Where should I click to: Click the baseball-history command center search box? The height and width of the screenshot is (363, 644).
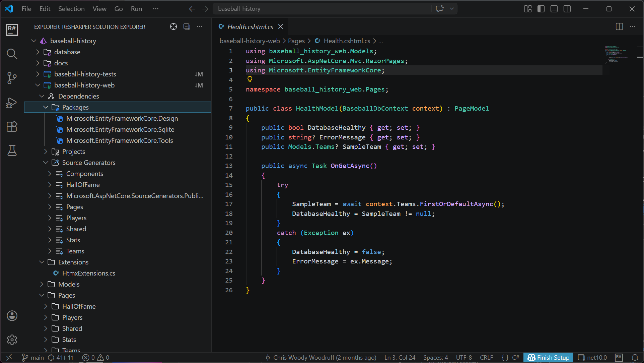click(x=321, y=9)
